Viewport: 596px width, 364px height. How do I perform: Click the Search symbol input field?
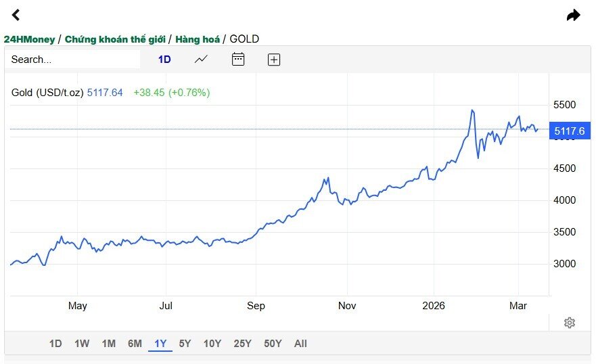(x=73, y=60)
